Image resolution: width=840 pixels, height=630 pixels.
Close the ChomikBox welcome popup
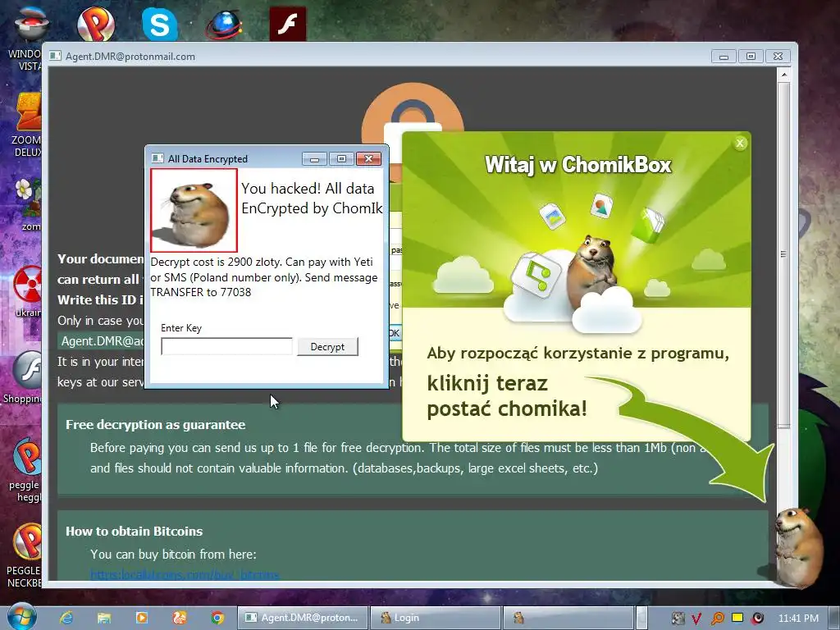pos(740,143)
